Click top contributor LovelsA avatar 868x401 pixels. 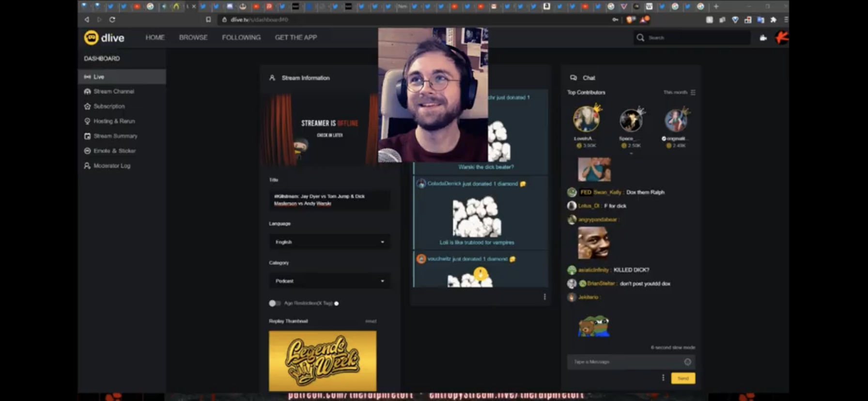pos(586,119)
